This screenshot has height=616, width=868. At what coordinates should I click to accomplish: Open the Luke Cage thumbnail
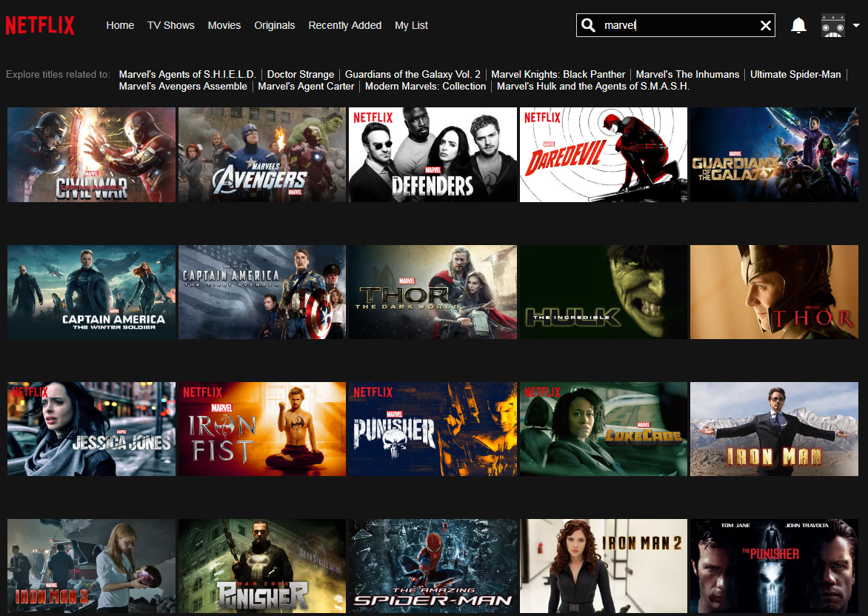[x=604, y=429]
